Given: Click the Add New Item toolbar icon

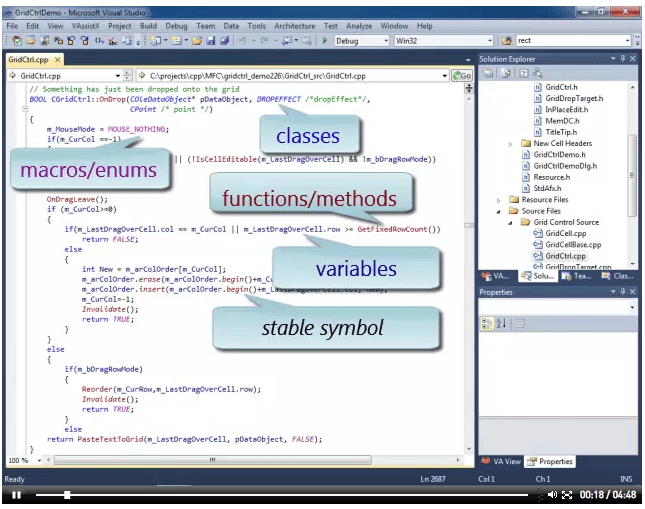Looking at the screenshot, I should click(176, 40).
